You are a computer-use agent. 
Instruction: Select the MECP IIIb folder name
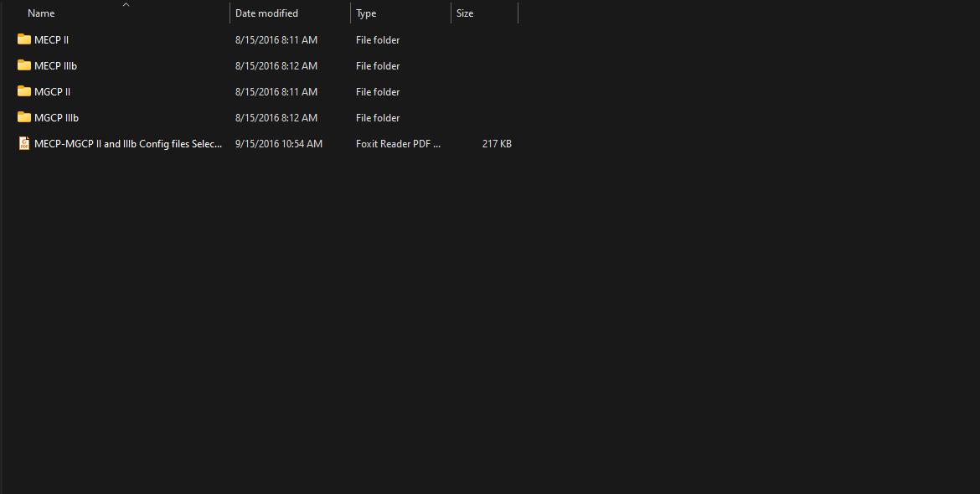(x=55, y=65)
